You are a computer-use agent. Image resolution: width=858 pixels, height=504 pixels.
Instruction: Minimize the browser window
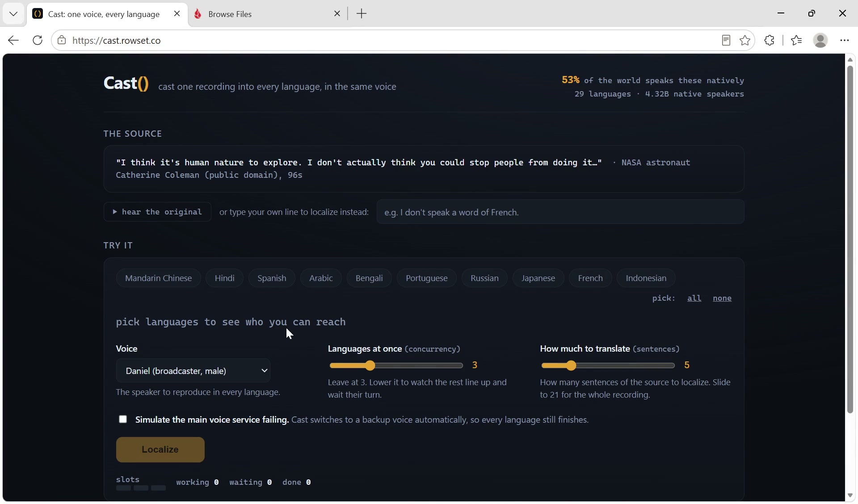781,13
